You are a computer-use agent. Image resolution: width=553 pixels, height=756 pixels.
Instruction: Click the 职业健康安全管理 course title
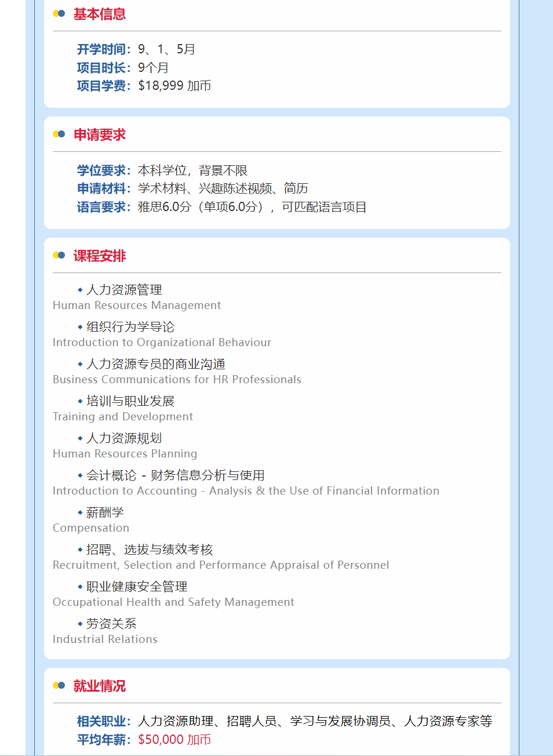point(137,587)
